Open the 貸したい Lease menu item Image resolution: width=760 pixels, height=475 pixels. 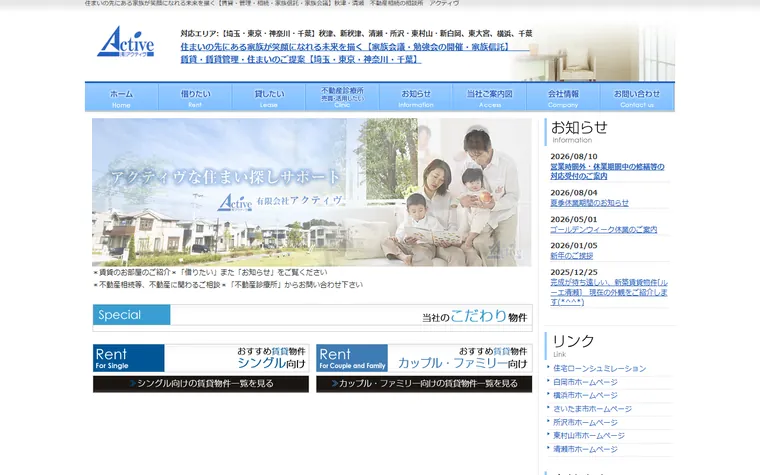click(x=269, y=97)
